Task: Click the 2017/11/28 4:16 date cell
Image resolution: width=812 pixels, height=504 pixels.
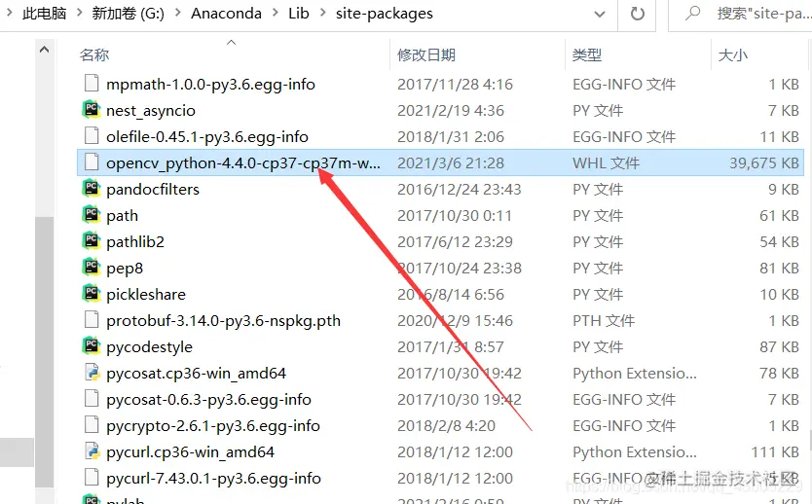Action: [455, 85]
